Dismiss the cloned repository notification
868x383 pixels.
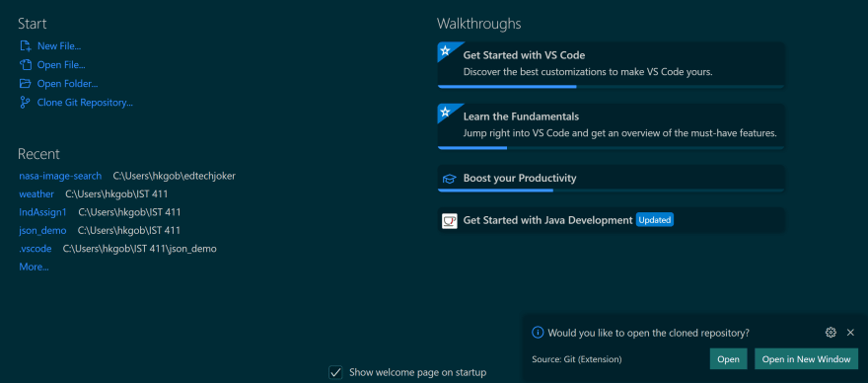click(851, 333)
